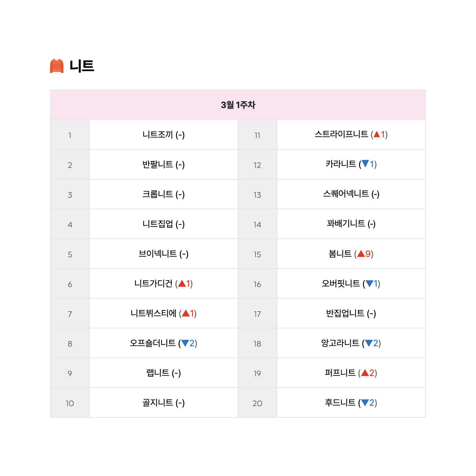Select the 스퀘어넥니트 entry
The width and height of the screenshot is (476, 476).
tap(346, 194)
